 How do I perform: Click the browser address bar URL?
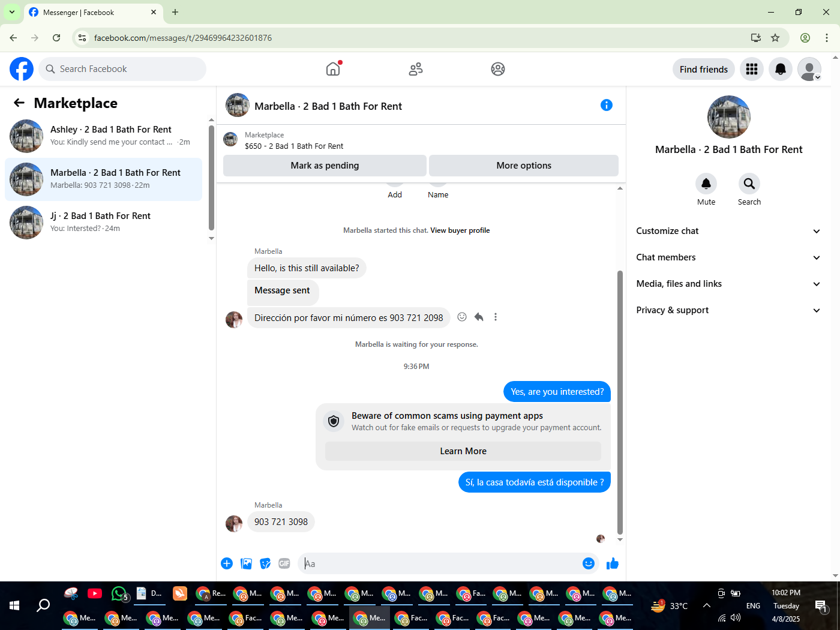point(183,38)
